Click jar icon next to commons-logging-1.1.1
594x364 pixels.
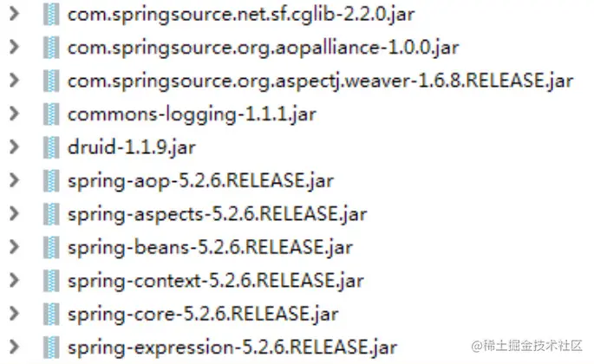click(51, 114)
